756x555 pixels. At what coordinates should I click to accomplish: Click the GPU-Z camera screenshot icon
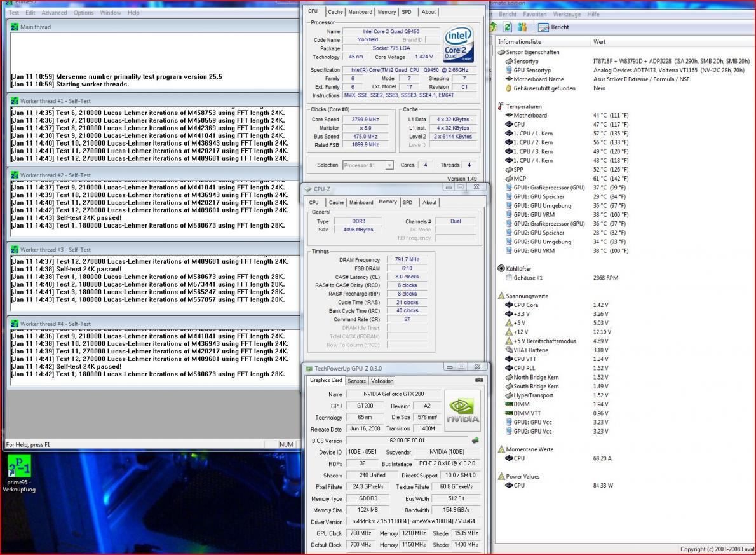(x=479, y=380)
